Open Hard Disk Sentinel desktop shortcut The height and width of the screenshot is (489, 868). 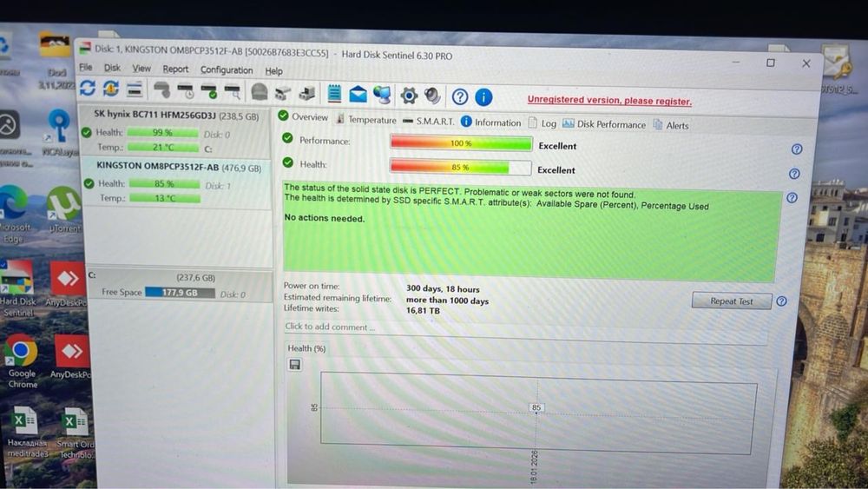tap(16, 288)
